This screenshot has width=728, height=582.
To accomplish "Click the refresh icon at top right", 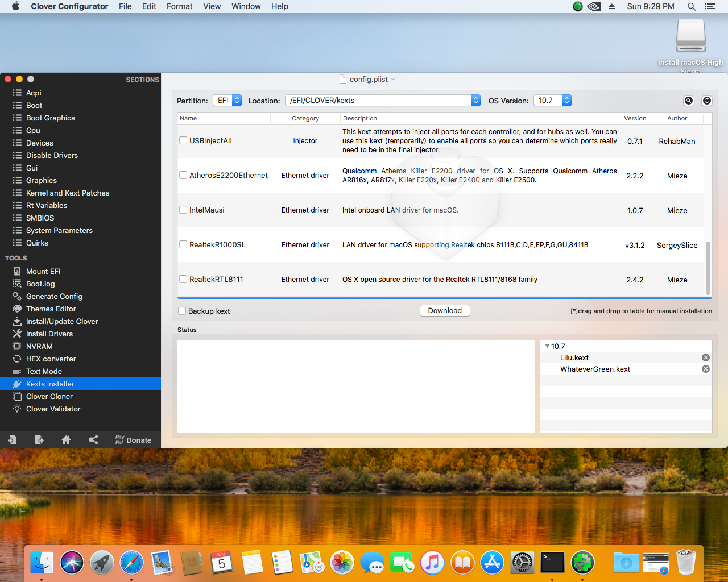I will (x=706, y=101).
